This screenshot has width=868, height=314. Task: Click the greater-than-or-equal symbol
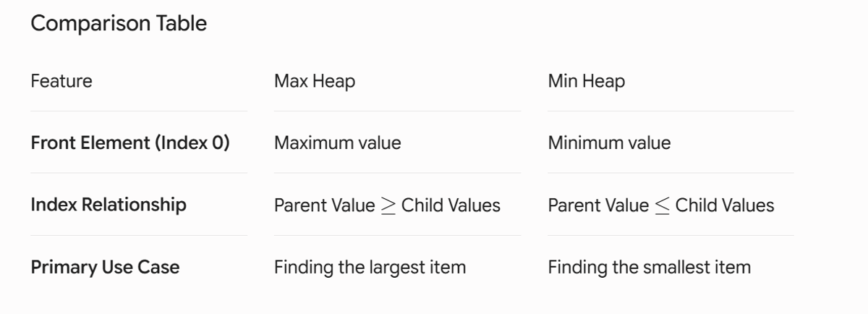tap(388, 205)
